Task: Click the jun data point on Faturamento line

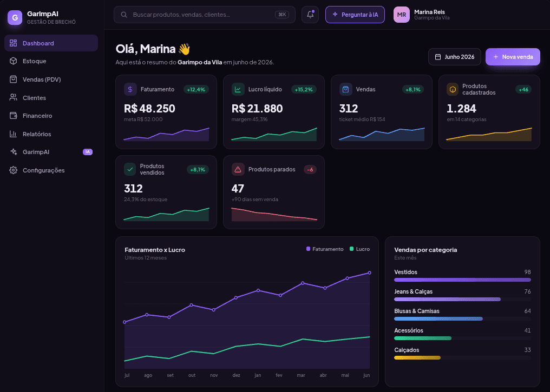Action: click(369, 273)
